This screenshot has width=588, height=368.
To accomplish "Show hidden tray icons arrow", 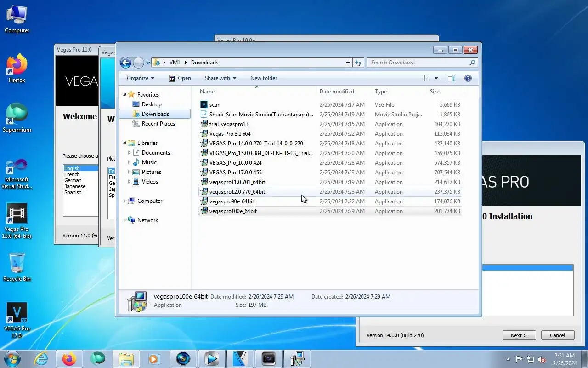I will (508, 359).
